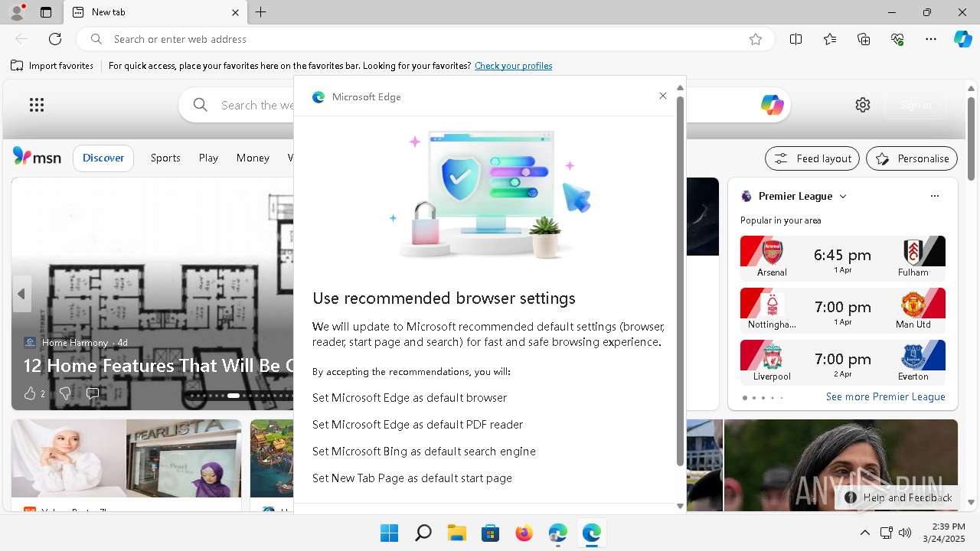980x551 pixels.
Task: Click the Home Harmony source label
Action: (76, 342)
